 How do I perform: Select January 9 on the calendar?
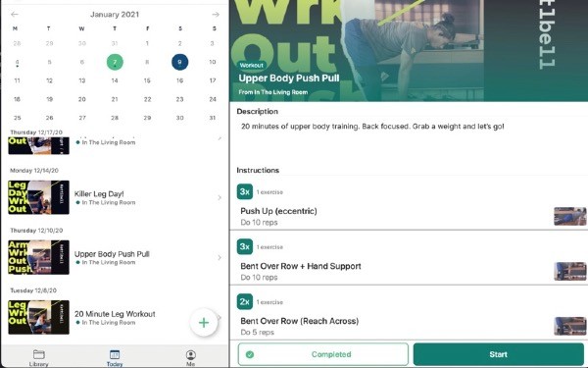[180, 62]
